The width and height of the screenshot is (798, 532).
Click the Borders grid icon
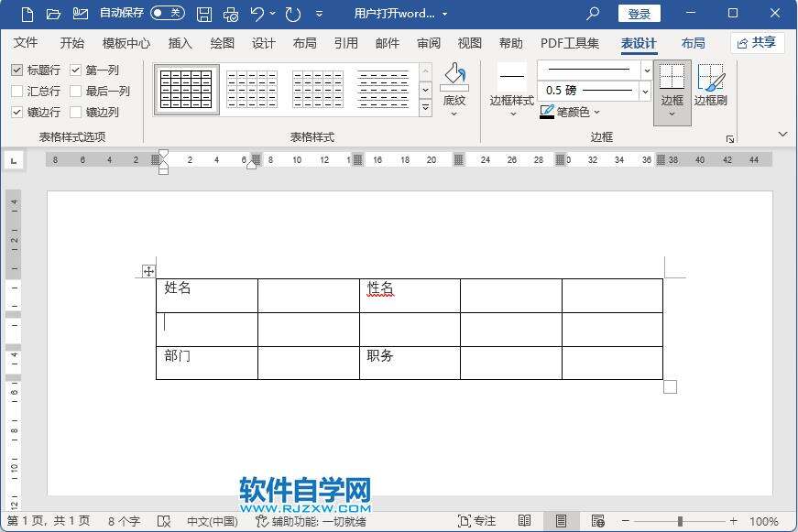click(x=672, y=78)
